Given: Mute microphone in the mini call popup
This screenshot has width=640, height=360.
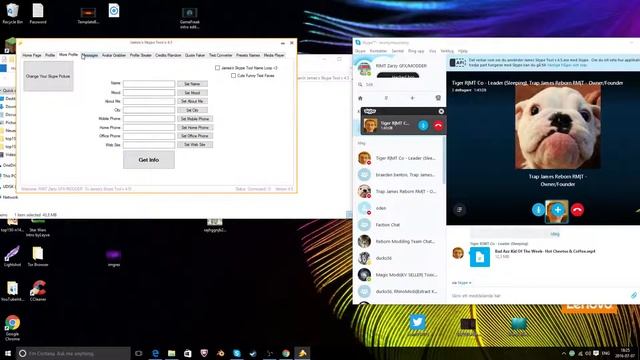Looking at the screenshot, I should click(x=423, y=125).
